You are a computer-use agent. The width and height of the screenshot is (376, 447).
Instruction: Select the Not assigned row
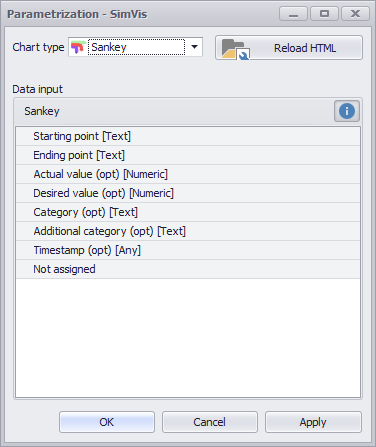click(x=188, y=269)
